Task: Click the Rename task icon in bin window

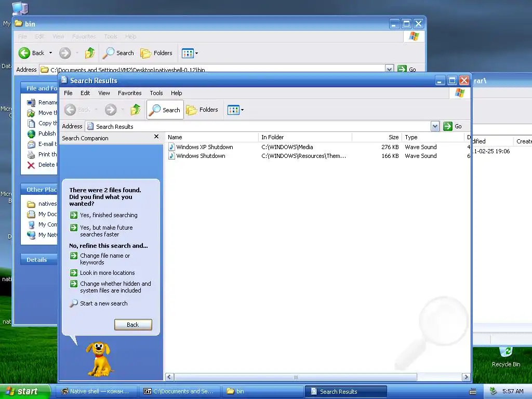Action: click(x=31, y=102)
